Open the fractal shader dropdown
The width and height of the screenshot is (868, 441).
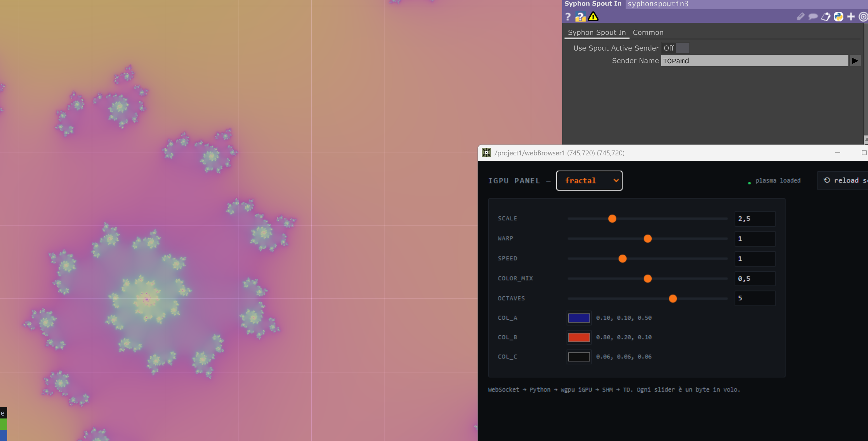tap(589, 181)
